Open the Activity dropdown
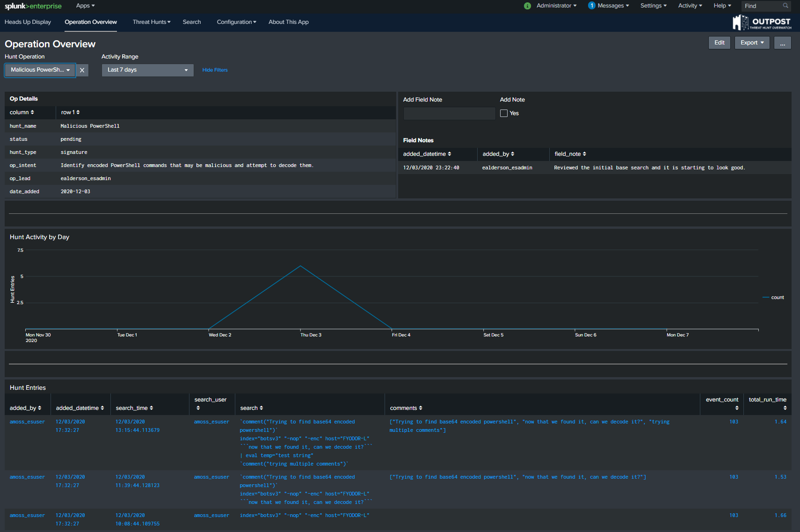Viewport: 800px width, 532px height. [690, 6]
